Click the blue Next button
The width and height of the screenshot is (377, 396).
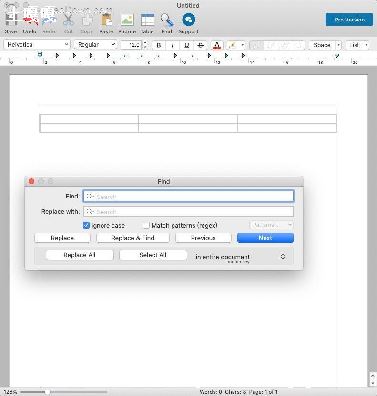[265, 238]
